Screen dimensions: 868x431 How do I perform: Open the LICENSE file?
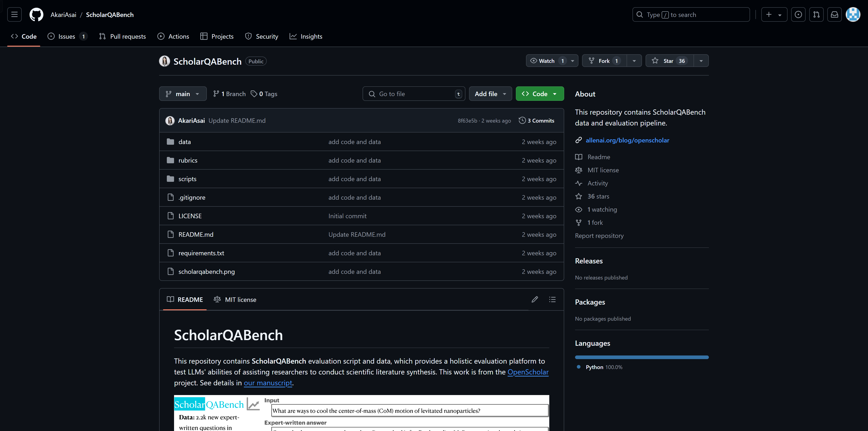pyautogui.click(x=190, y=216)
